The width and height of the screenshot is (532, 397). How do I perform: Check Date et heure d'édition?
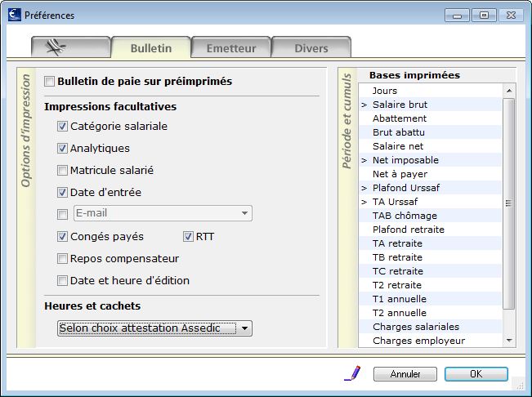62,281
